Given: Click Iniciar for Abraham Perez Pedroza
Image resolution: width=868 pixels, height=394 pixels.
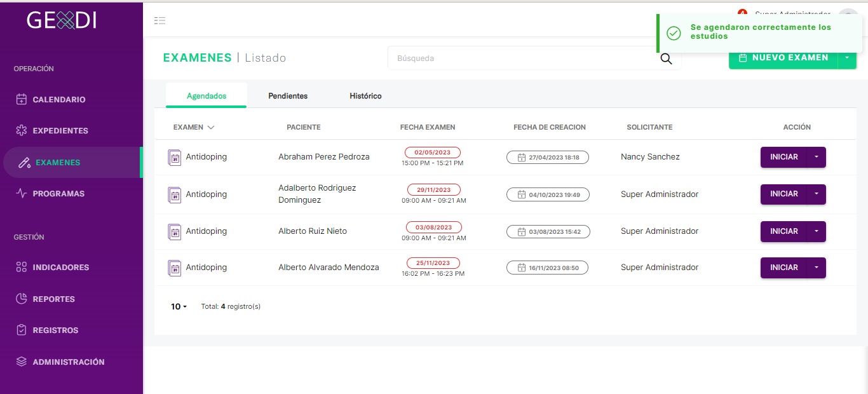Looking at the screenshot, I should point(784,157).
